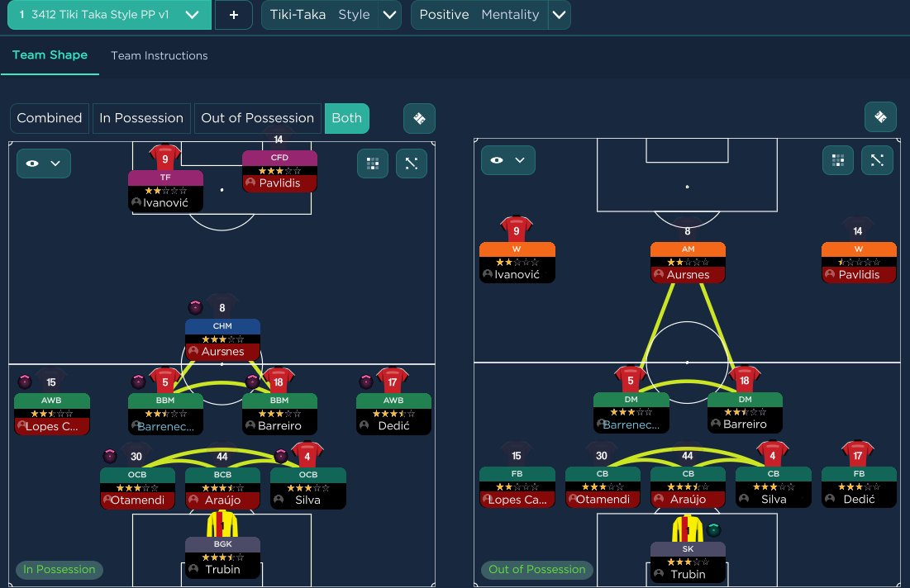Expand the right pitch with arrows icon
910x588 pixels.
(877, 160)
